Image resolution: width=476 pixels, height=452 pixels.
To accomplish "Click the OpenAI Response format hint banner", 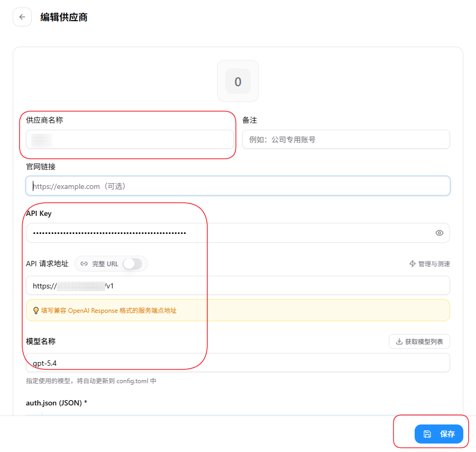I will point(238,311).
